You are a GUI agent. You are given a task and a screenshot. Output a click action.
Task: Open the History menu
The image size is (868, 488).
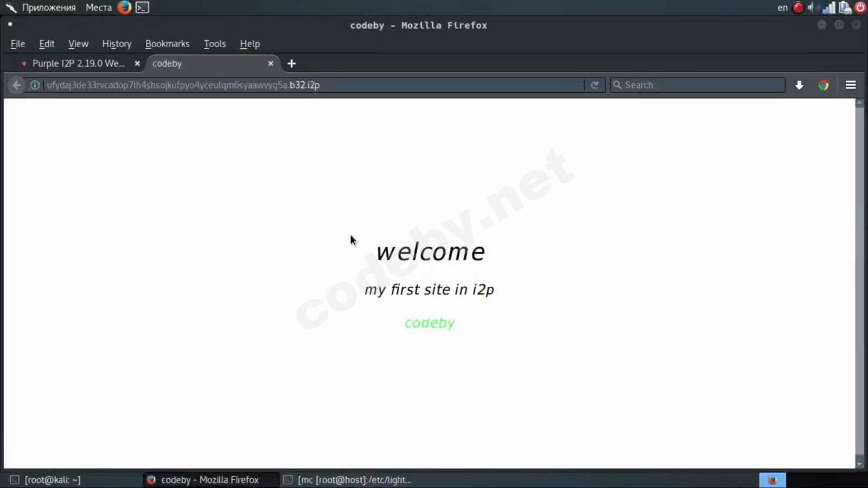pyautogui.click(x=117, y=44)
